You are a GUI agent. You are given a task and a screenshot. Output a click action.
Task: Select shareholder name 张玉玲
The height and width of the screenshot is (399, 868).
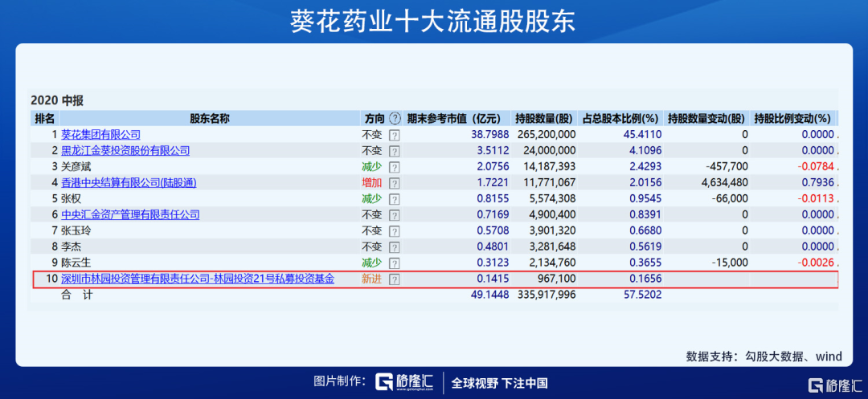coord(75,231)
